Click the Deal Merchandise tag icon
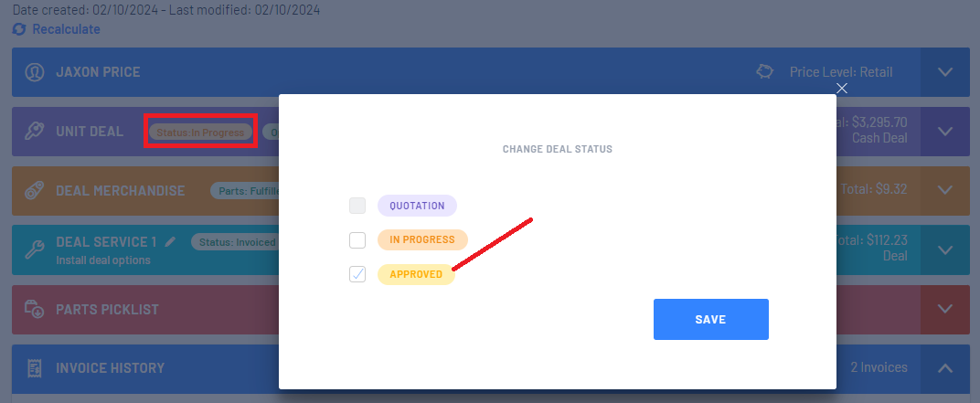980x403 pixels. tap(34, 190)
